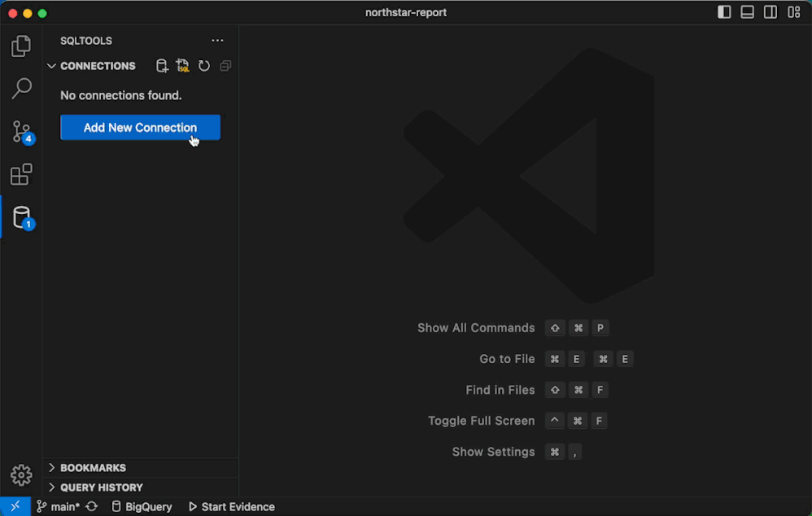Click the add new connection icon in Connections header
The height and width of the screenshot is (516, 812).
pyautogui.click(x=162, y=66)
